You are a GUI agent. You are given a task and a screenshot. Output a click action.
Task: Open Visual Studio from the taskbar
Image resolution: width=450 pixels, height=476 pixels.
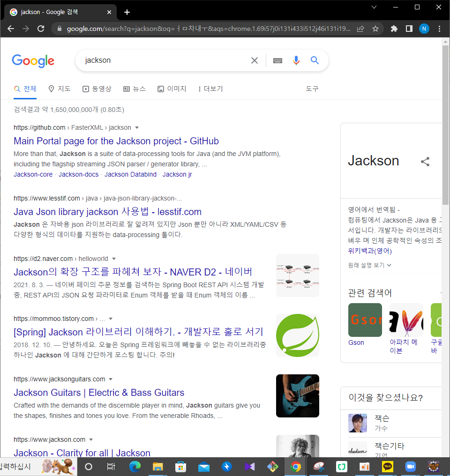249,467
